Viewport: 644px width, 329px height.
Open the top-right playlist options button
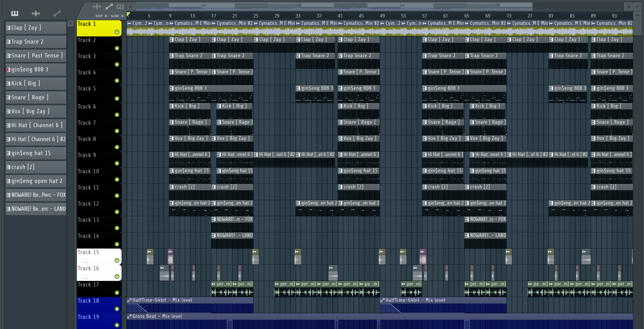pos(637,7)
